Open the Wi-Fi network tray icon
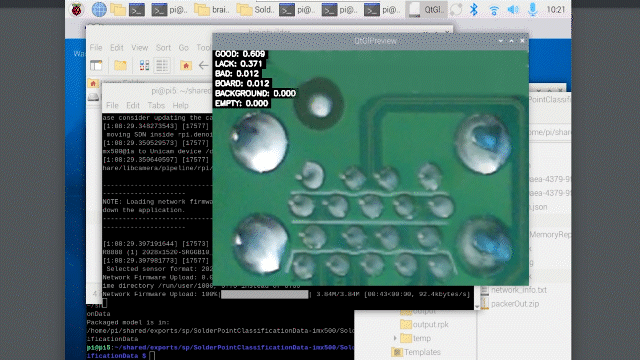Viewport: 640px width, 360px height. 494,9
